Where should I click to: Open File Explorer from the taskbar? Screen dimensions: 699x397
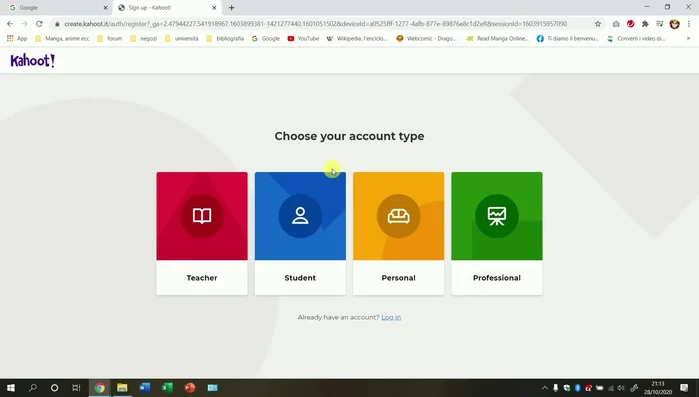[122, 388]
